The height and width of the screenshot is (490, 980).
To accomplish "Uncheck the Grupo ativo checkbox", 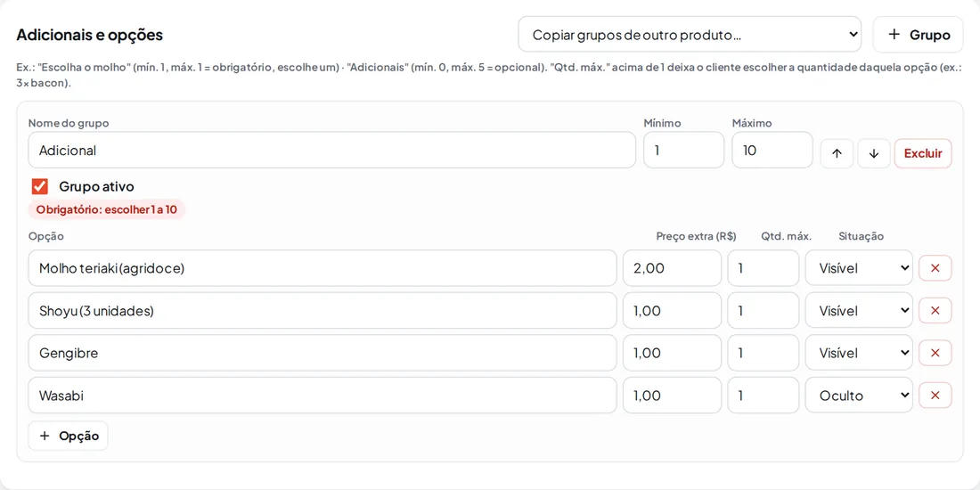I will (40, 186).
